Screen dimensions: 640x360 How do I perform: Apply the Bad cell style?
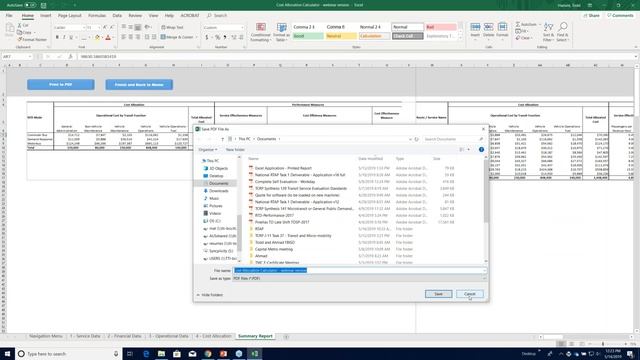[441, 27]
